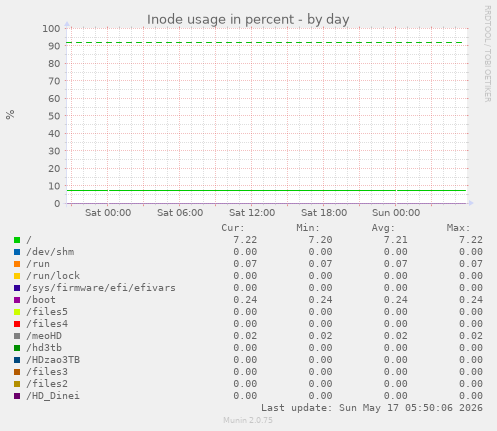Click the 0.24 Cur value for /boot
The width and height of the screenshot is (497, 431).
click(245, 300)
